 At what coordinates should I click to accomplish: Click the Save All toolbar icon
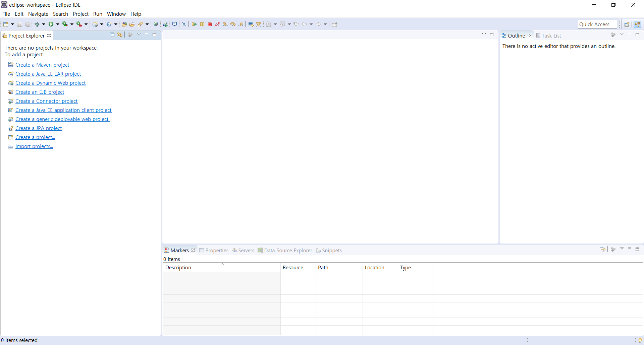tap(27, 24)
